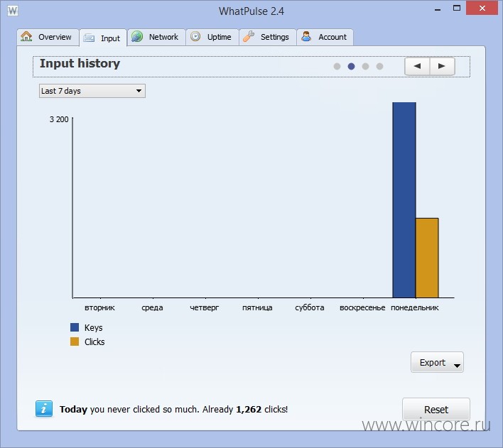Expand the Last 7 days dropdown

92,91
